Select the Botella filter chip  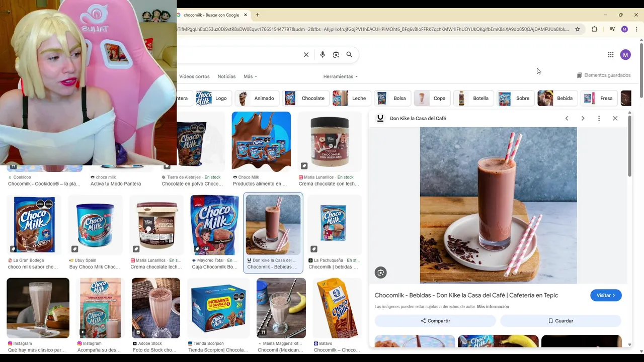(x=473, y=98)
